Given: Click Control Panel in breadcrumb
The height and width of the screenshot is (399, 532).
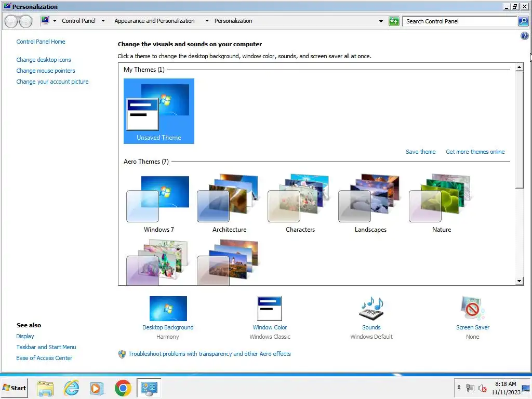Looking at the screenshot, I should [78, 21].
